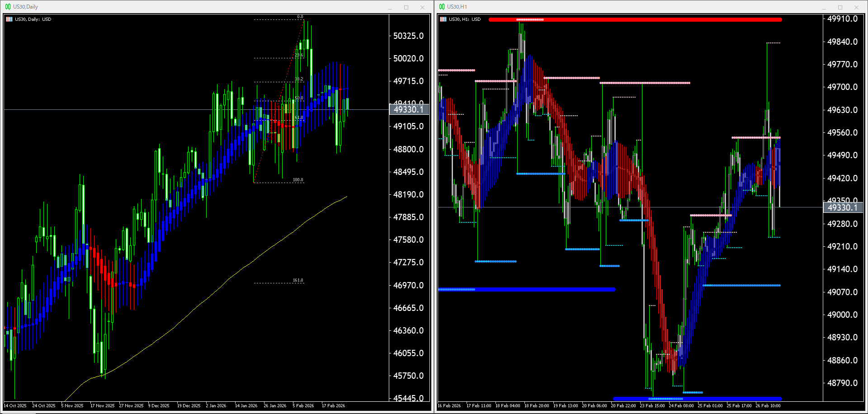The height and width of the screenshot is (414, 868).
Task: Click the "18 Feb 04:00" label on the H1 time axis
Action: tap(508, 406)
